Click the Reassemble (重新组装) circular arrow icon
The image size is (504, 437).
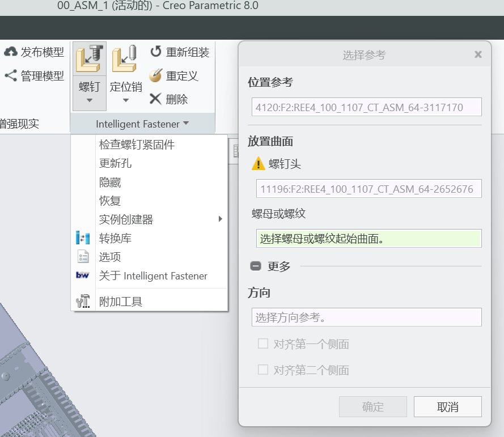point(156,52)
